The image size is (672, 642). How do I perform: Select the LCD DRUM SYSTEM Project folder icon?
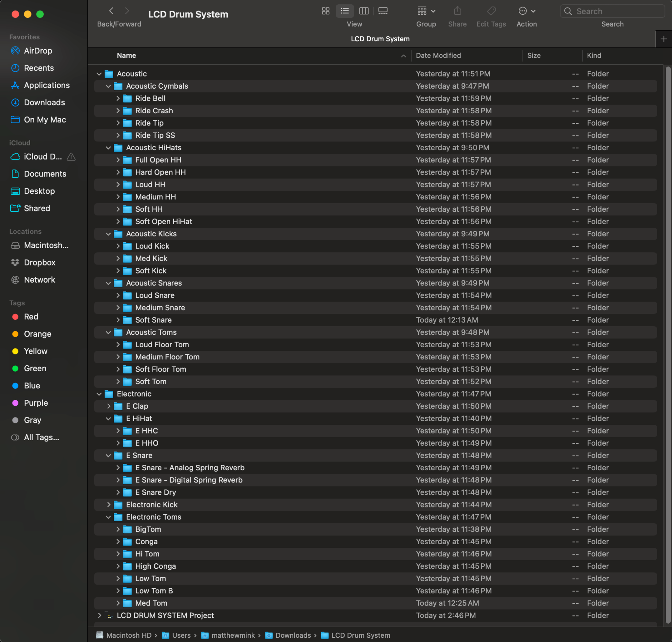click(109, 615)
